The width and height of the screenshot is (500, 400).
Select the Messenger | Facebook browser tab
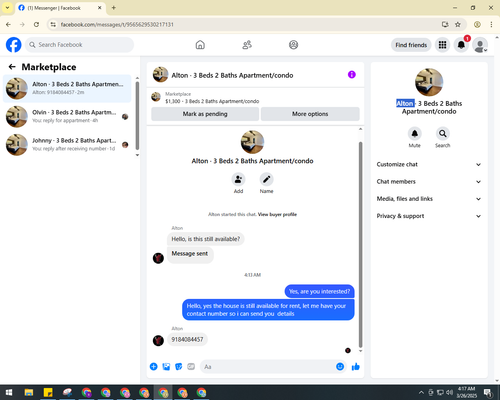[x=60, y=8]
